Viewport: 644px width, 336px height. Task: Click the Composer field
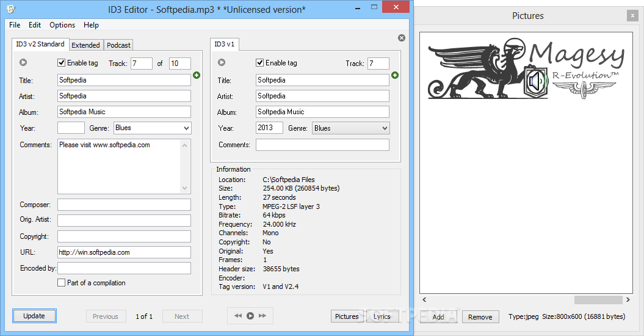click(x=124, y=205)
